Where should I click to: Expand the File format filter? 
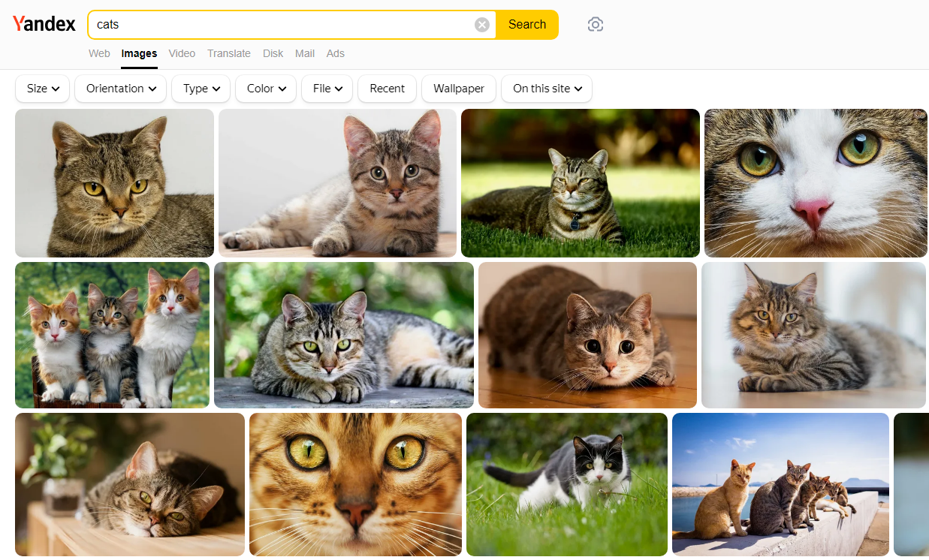coord(327,89)
